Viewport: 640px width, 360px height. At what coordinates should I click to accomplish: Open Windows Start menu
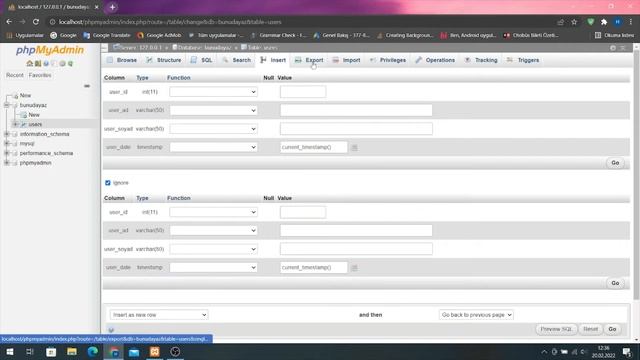click(10, 352)
